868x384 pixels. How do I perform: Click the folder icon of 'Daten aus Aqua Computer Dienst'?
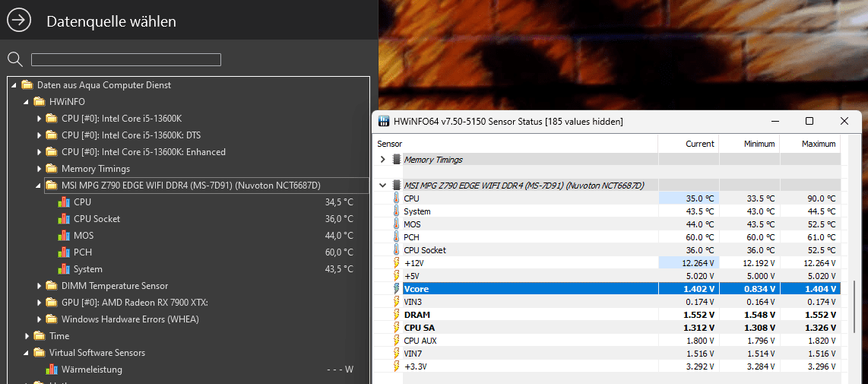27,84
